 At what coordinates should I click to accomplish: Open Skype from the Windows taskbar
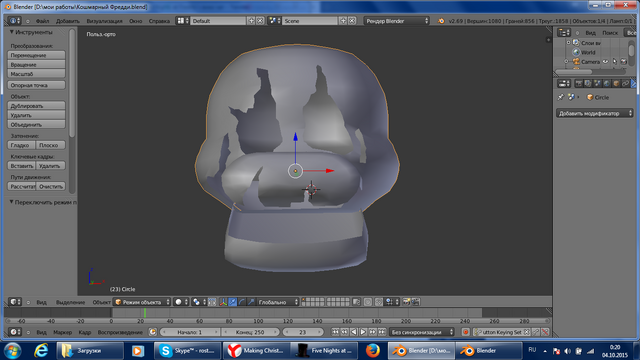tap(187, 351)
